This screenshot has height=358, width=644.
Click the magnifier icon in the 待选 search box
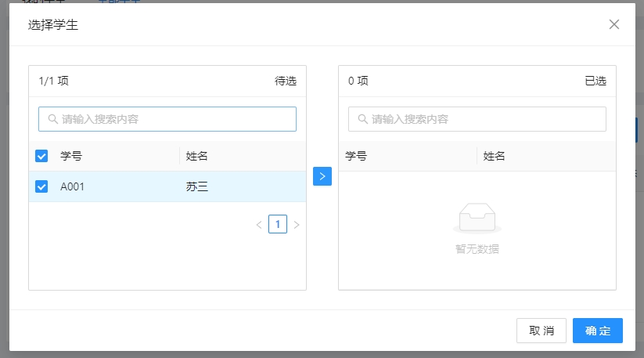52,119
